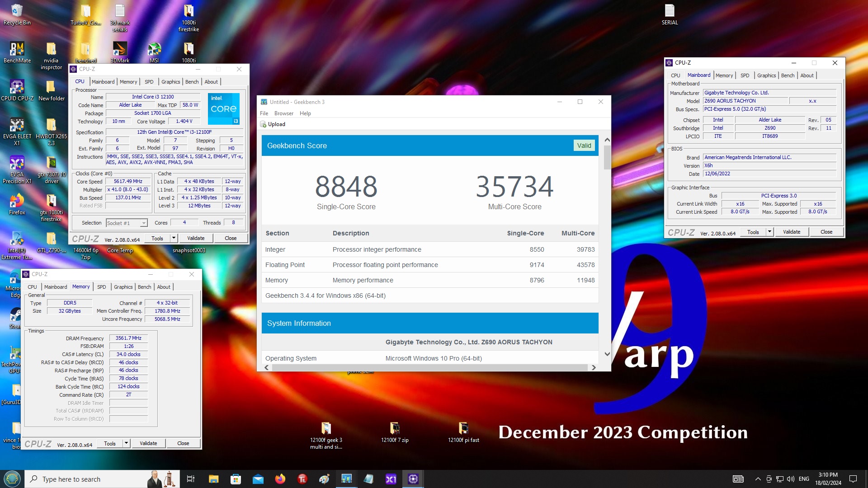Open the Help menu in Geekbench
868x488 pixels.
(305, 113)
